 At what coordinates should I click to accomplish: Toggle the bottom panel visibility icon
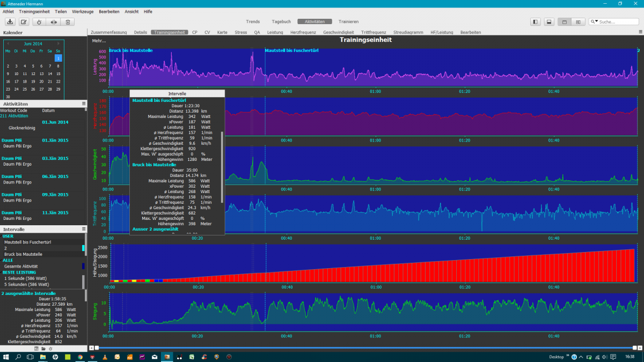[549, 22]
